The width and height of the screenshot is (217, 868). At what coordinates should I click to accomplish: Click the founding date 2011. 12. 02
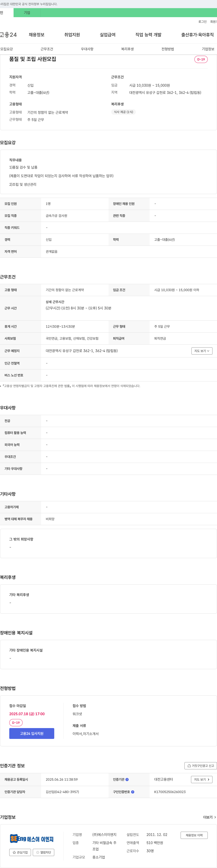(157, 835)
